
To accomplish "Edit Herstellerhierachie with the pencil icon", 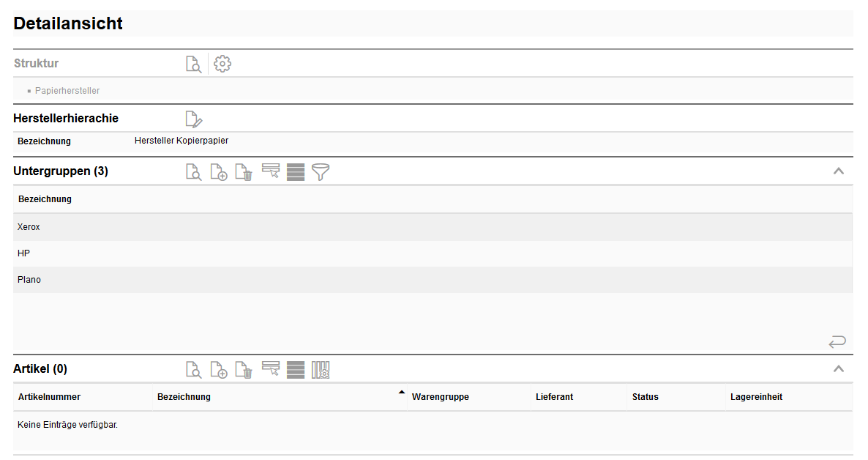I will tap(193, 119).
